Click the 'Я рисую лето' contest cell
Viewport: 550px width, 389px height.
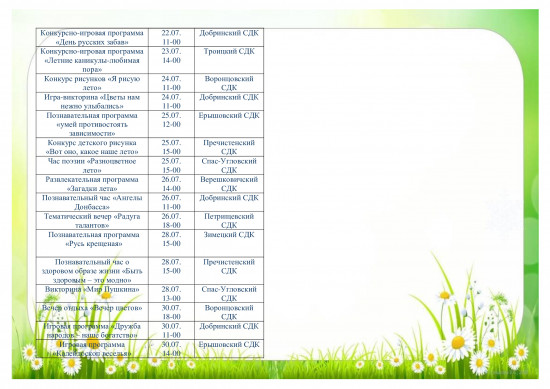click(92, 83)
